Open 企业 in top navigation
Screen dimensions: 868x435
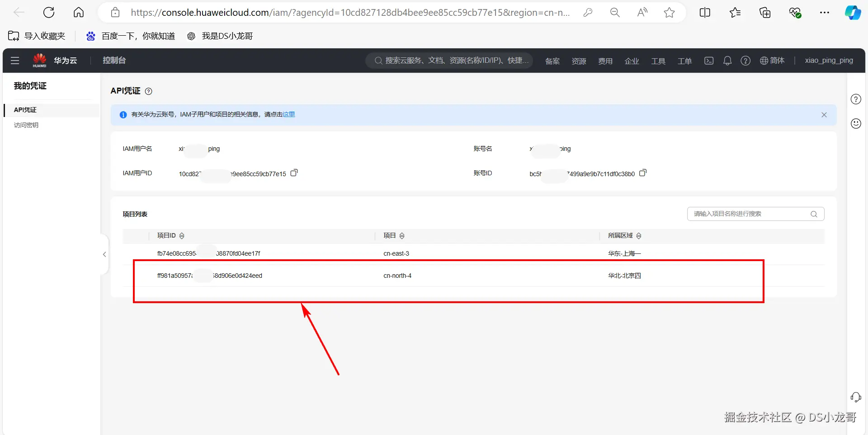tap(632, 61)
